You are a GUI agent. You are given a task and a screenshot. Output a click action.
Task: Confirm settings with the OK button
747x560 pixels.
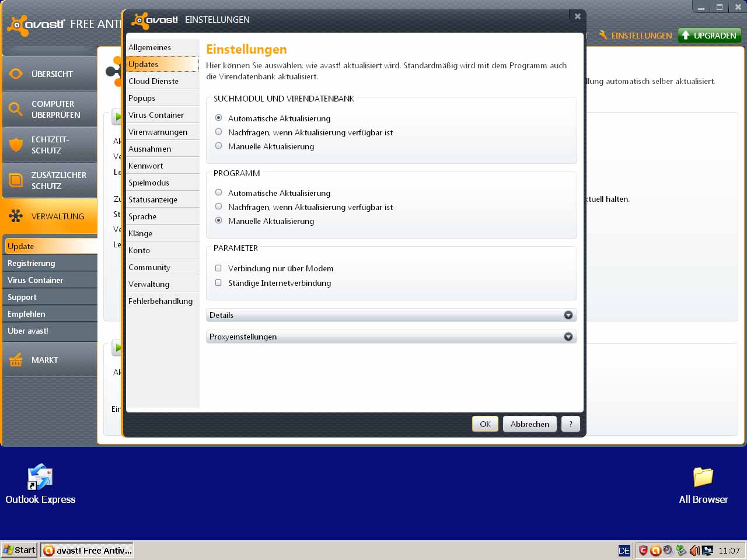(x=485, y=424)
